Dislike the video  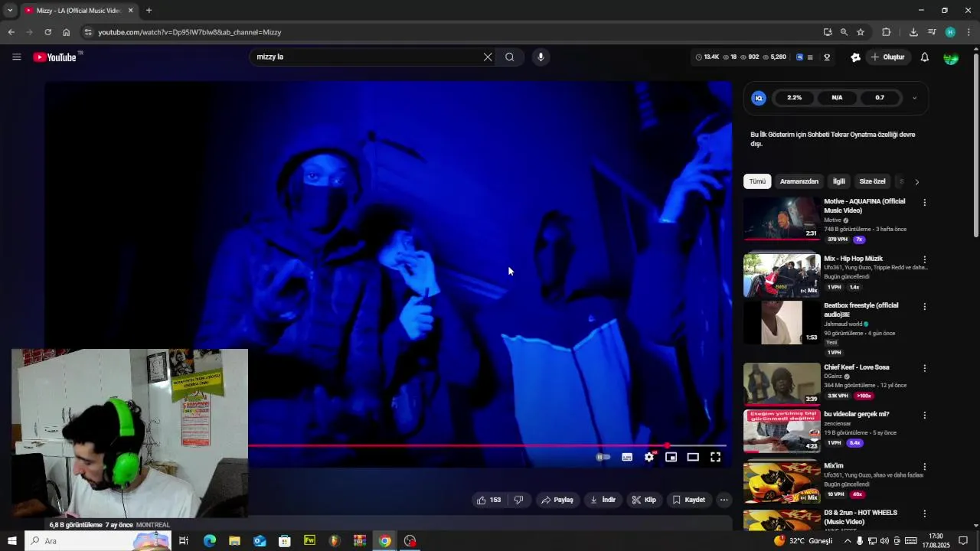click(x=518, y=500)
